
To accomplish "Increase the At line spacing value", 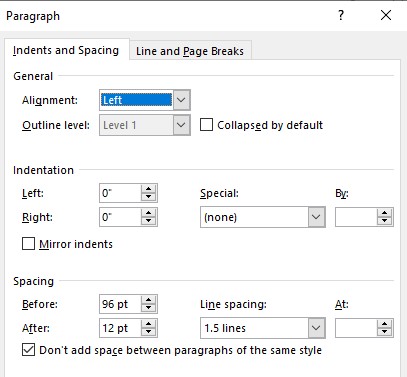I will pyautogui.click(x=385, y=324).
